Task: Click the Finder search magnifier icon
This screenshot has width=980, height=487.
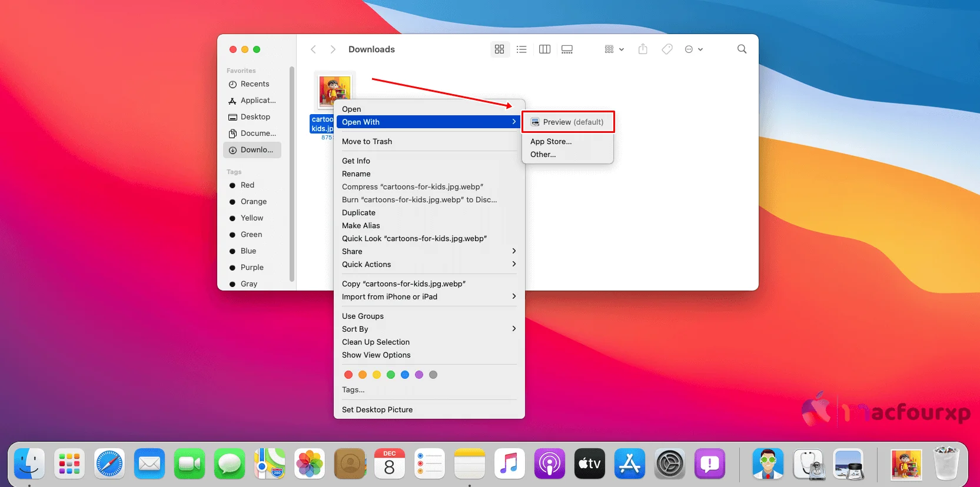Action: coord(742,49)
